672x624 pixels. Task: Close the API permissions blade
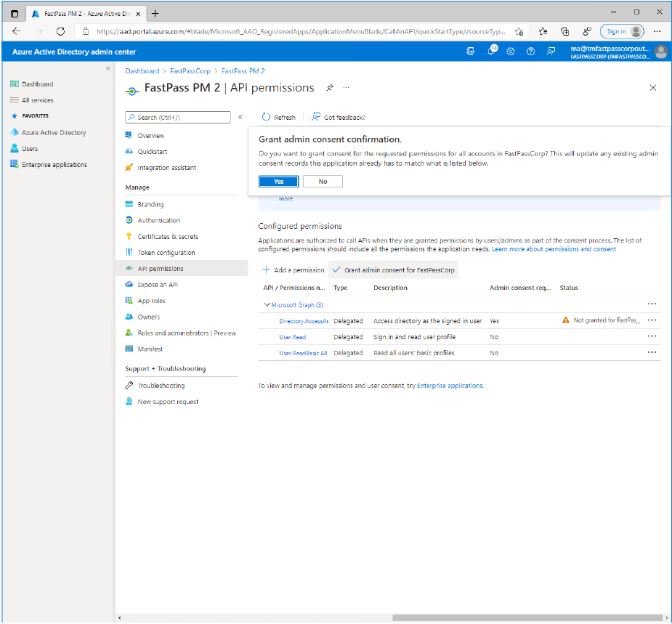coord(652,88)
